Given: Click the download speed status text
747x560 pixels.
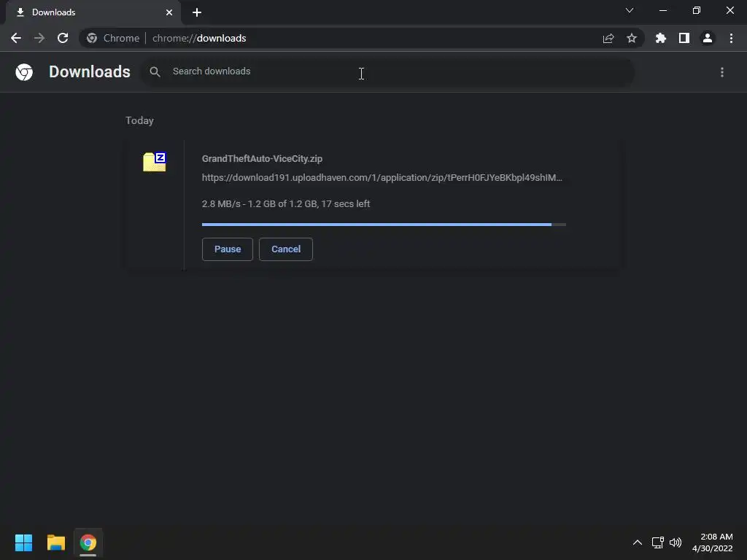Looking at the screenshot, I should click(286, 204).
